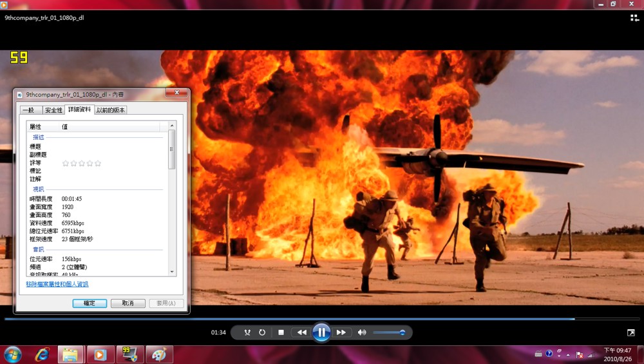Screen dimensions: 644x364
Task: Exit full screen view
Action: pyautogui.click(x=631, y=332)
